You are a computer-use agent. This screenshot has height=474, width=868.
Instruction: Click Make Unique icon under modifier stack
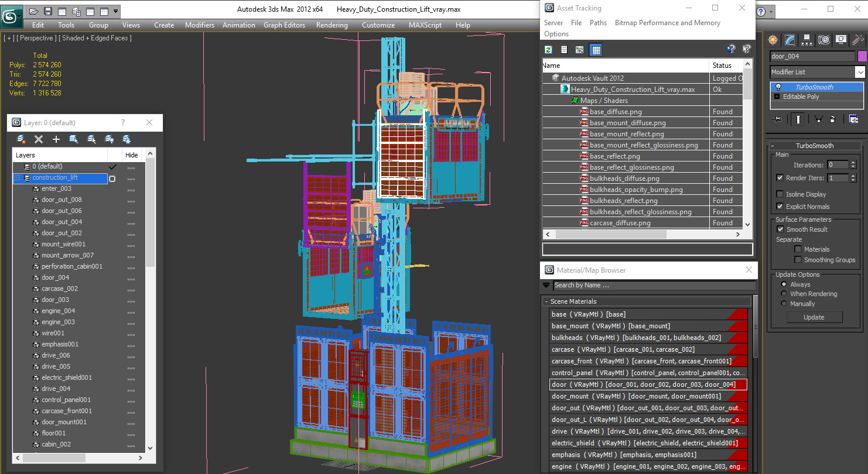818,119
